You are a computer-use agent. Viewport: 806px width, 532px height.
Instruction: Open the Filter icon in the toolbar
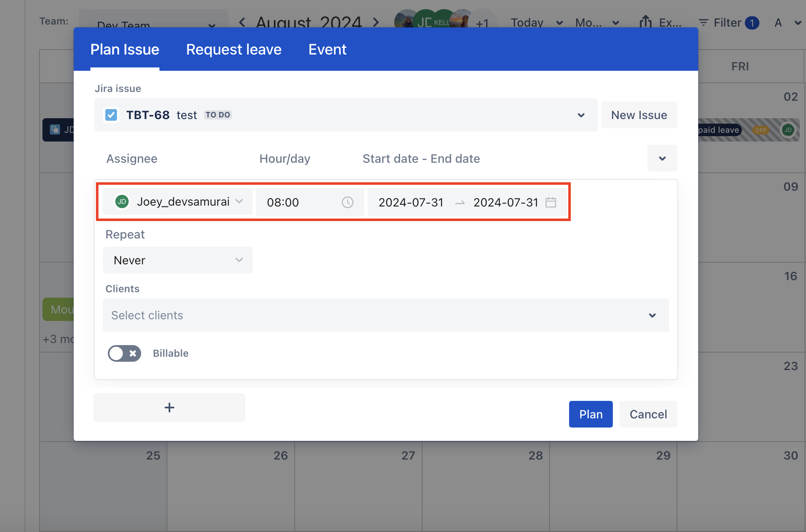pos(703,22)
